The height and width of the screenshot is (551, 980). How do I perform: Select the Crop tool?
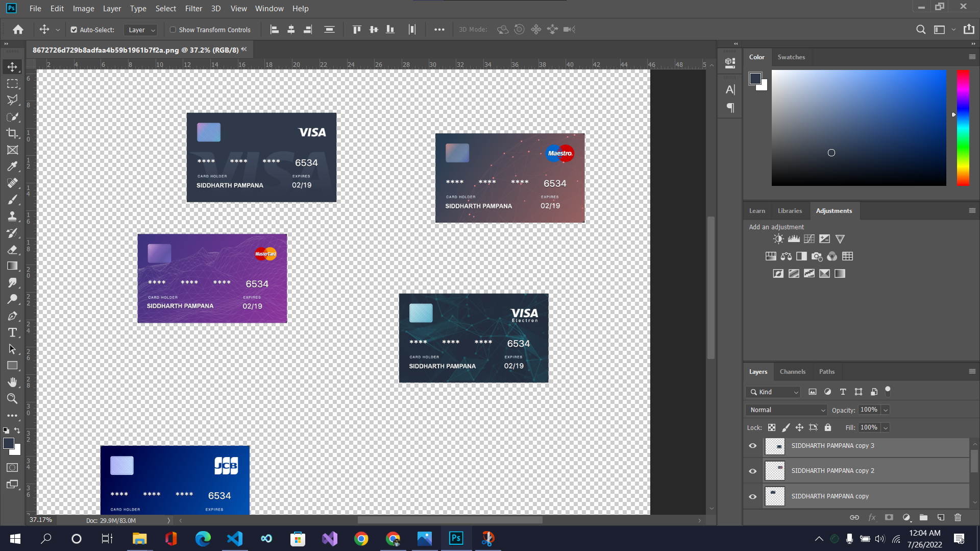pos(13,134)
